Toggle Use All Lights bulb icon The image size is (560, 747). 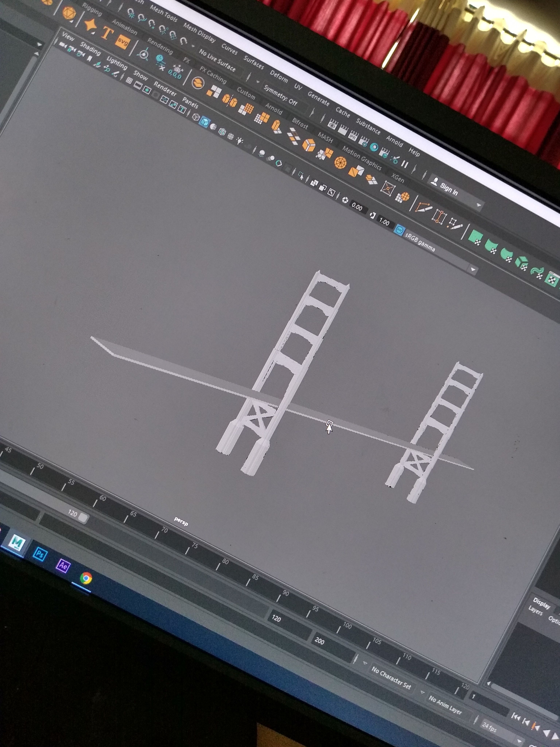240,141
